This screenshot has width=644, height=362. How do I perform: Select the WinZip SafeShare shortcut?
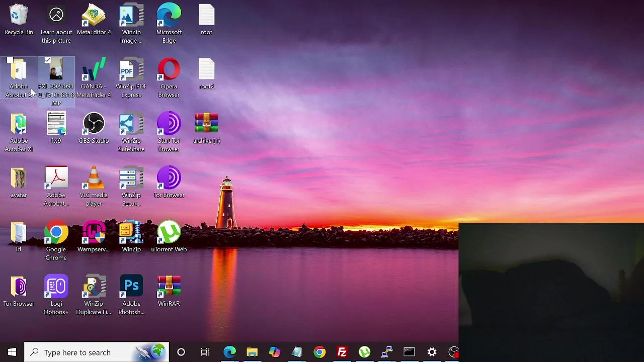[x=131, y=133]
